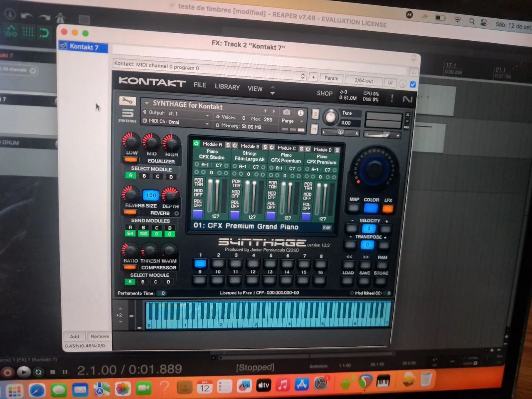Open Music app from the Dock

click(x=283, y=384)
